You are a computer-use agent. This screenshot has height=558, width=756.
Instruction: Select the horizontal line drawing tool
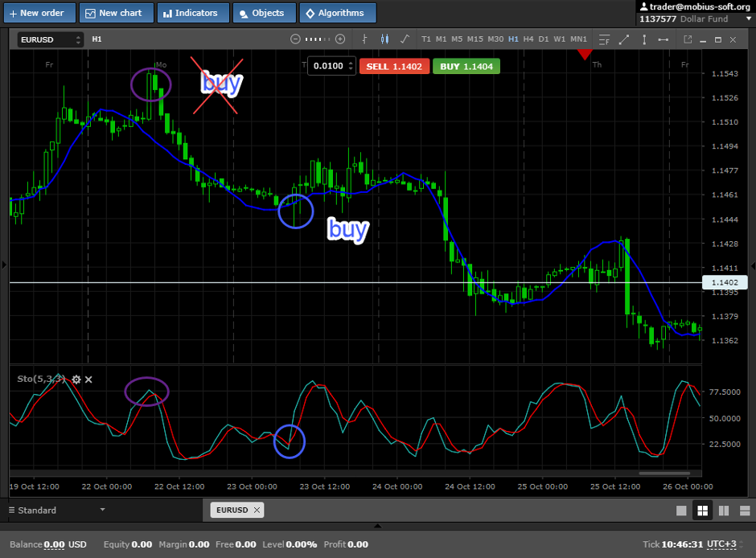point(664,39)
